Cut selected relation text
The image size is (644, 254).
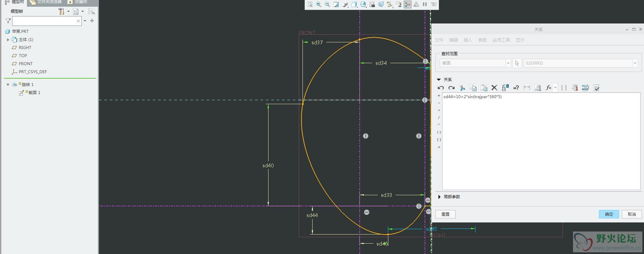point(462,88)
